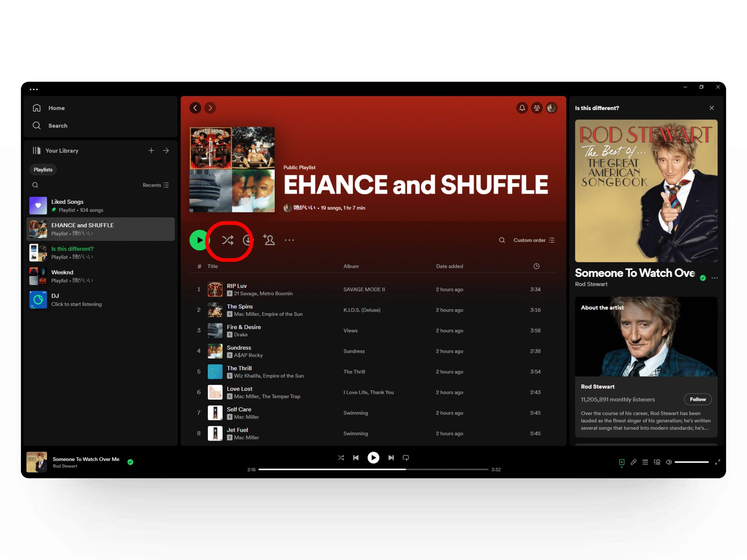The image size is (747, 560).
Task: Open the lyrics microphone icon
Action: (x=633, y=462)
